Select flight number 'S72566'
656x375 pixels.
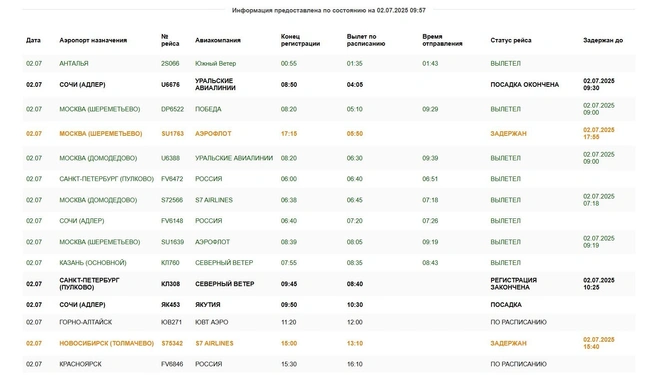click(172, 200)
